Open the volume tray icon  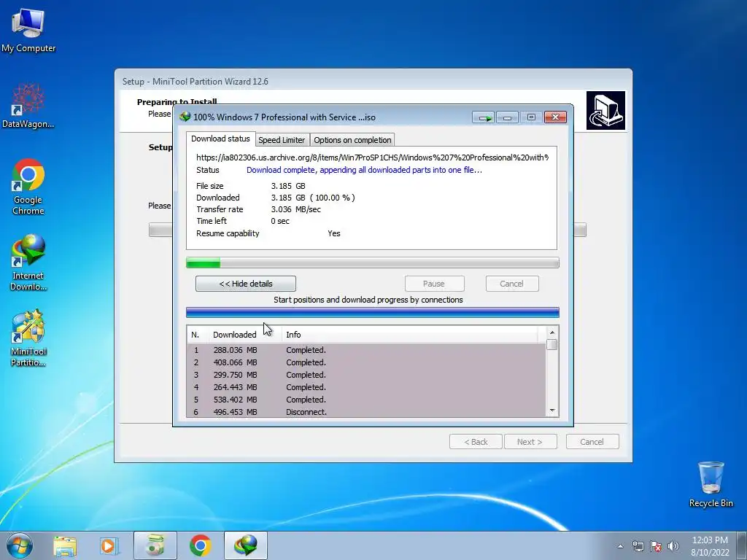tap(673, 546)
